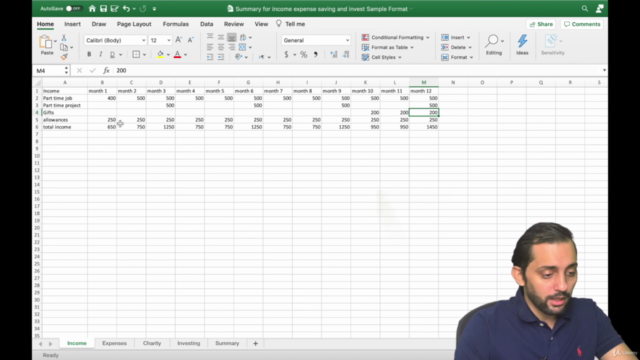Paste clipboard contents
This screenshot has width=640, height=360.
(47, 45)
